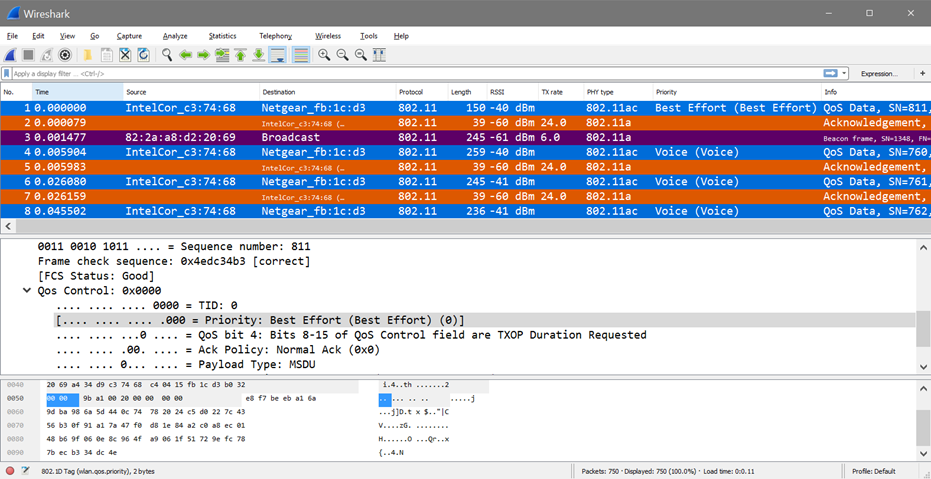931x479 pixels.
Task: Open the Tools menu
Action: click(368, 36)
